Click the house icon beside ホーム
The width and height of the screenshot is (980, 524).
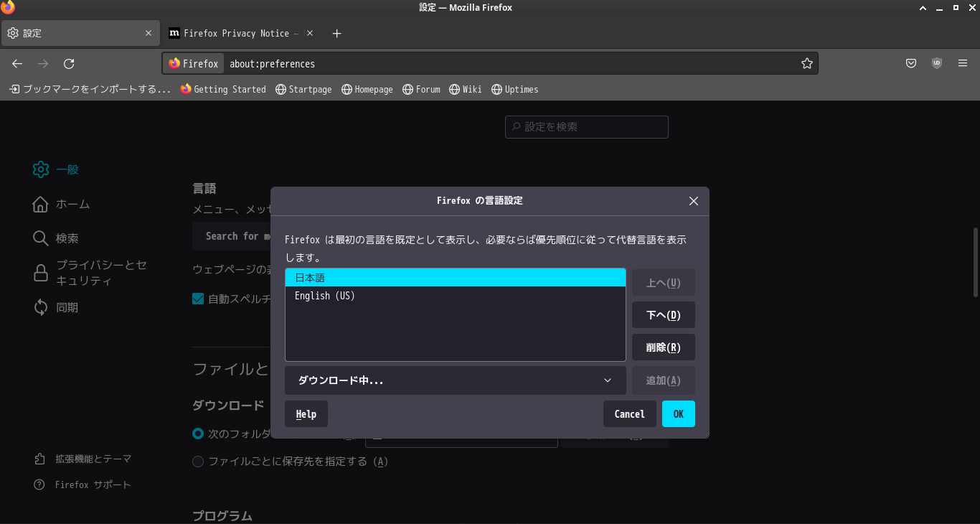pos(41,205)
